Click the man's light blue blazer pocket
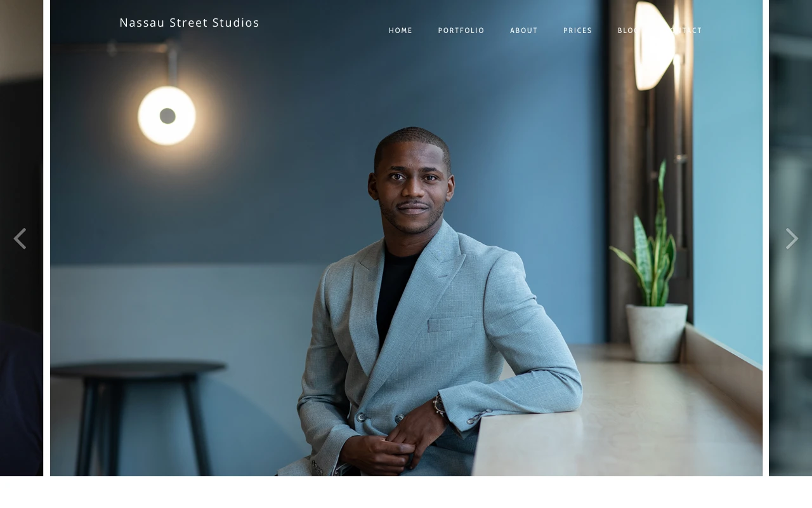812x508 pixels. (x=450, y=324)
